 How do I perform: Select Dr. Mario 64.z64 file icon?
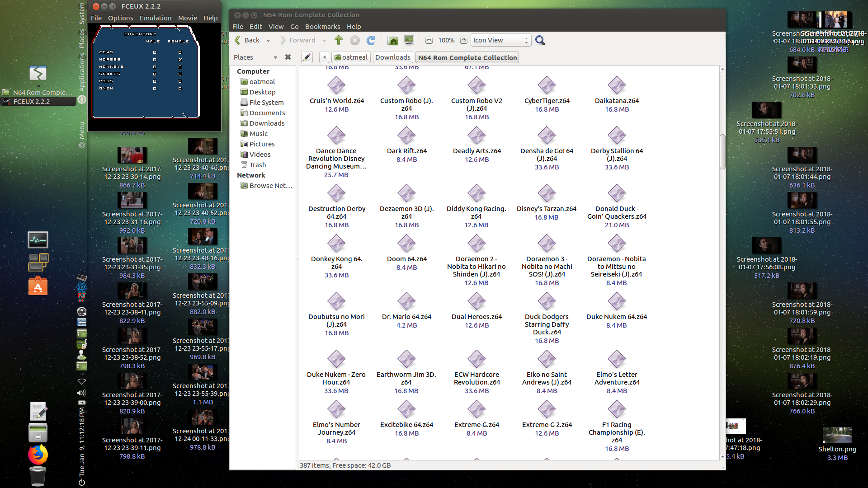(x=406, y=302)
